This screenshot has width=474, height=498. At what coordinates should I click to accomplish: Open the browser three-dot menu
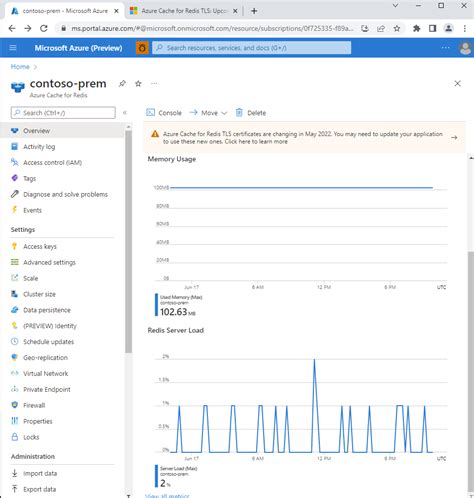point(465,29)
